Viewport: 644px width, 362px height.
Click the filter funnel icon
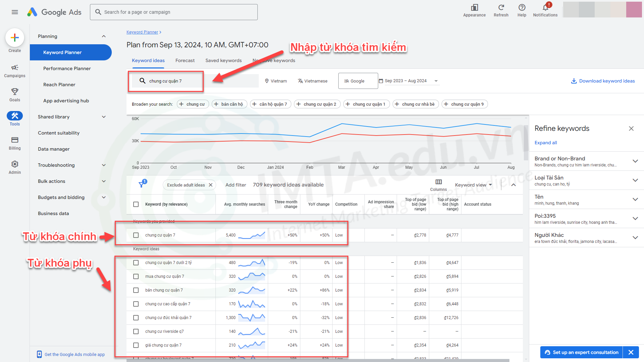(142, 185)
